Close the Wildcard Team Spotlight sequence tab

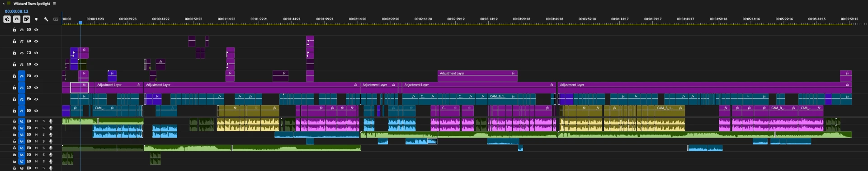pos(3,4)
